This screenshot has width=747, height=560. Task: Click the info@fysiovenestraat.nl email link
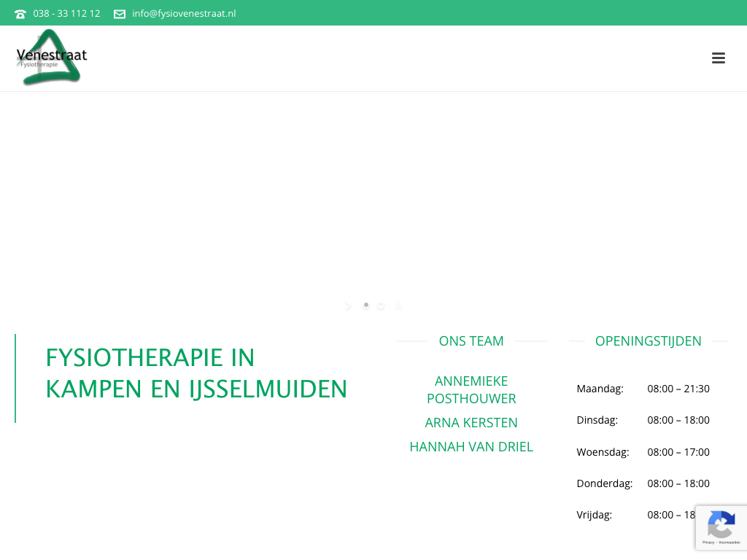184,14
